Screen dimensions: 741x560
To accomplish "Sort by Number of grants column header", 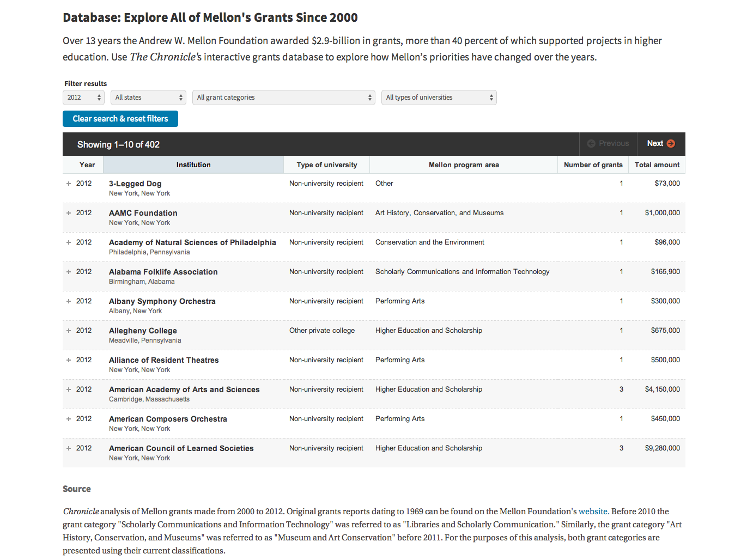I will pyautogui.click(x=593, y=165).
